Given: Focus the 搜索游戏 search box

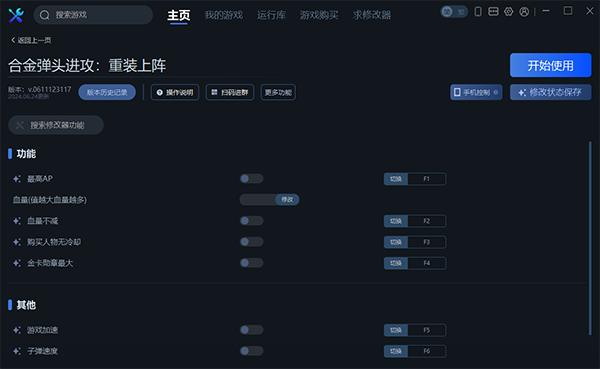Looking at the screenshot, I should click(93, 15).
